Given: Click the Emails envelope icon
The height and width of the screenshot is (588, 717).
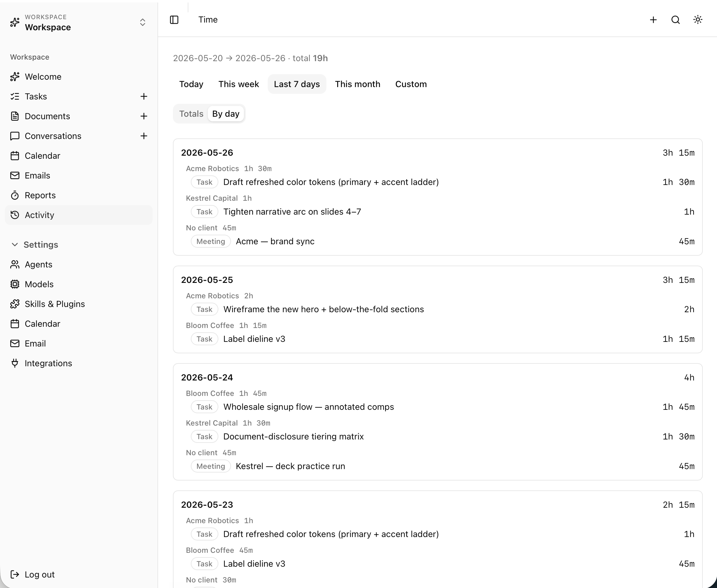Looking at the screenshot, I should 15,175.
